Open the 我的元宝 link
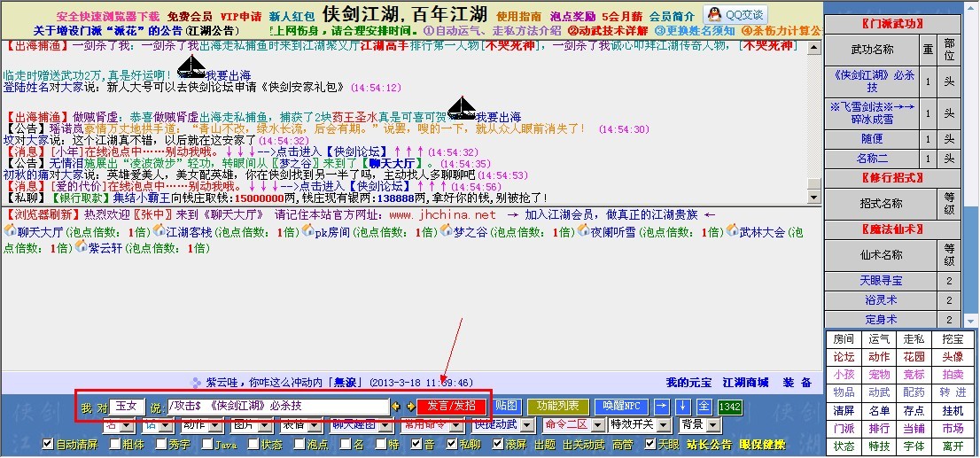Screen dimensions: 980x458 click(688, 383)
